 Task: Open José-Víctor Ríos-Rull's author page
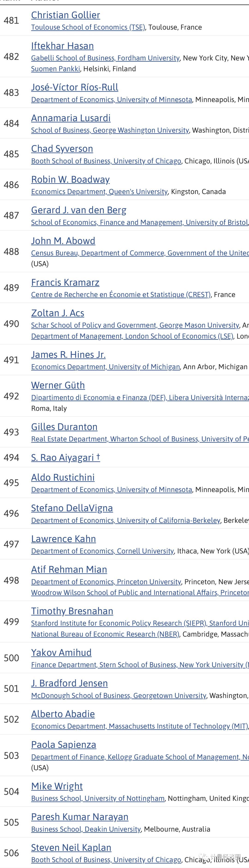[x=75, y=87]
